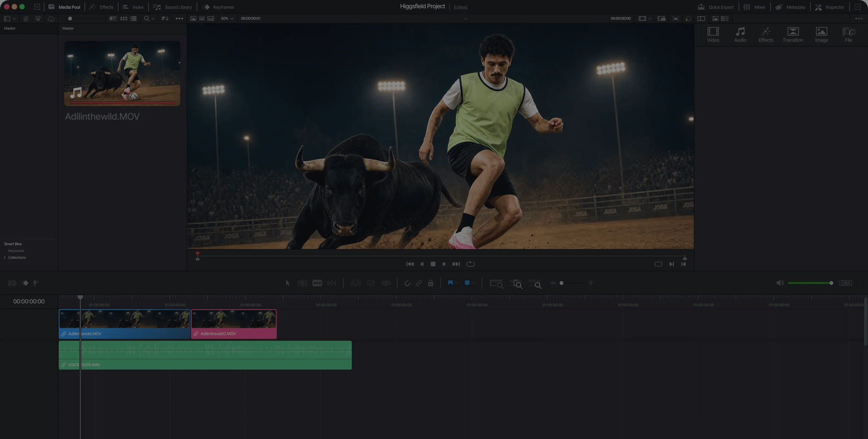868x439 pixels.
Task: Click the detail zoom icon
Action: click(x=516, y=283)
